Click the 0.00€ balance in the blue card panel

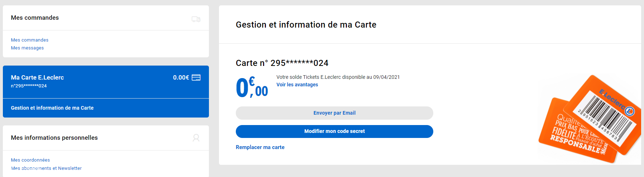pos(181,77)
